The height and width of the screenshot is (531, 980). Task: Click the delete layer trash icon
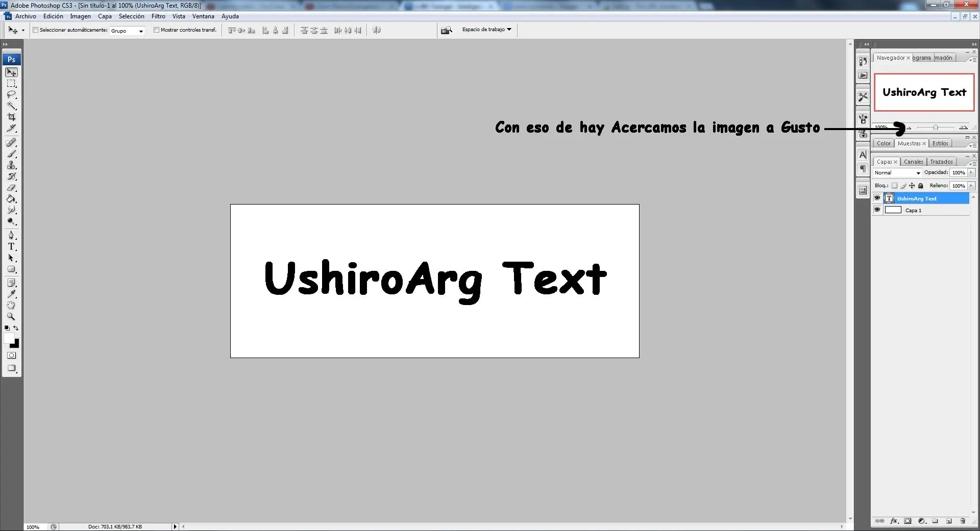963,521
